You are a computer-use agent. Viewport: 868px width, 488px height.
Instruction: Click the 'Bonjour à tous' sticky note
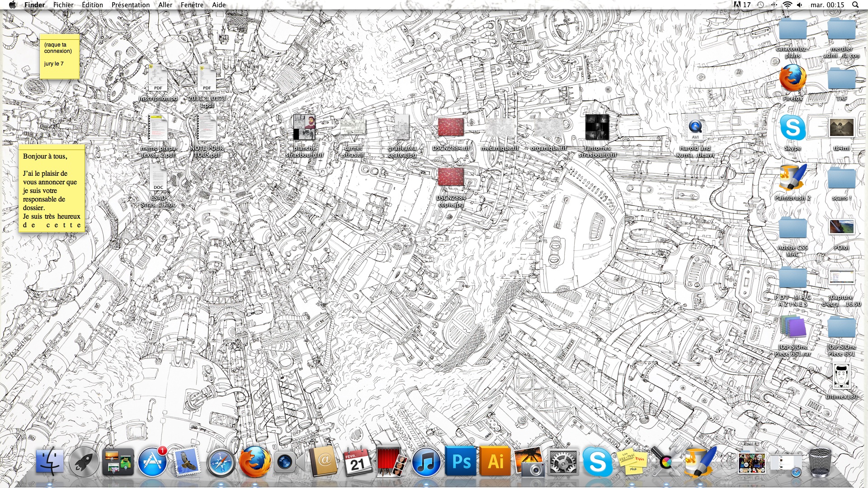click(x=52, y=189)
